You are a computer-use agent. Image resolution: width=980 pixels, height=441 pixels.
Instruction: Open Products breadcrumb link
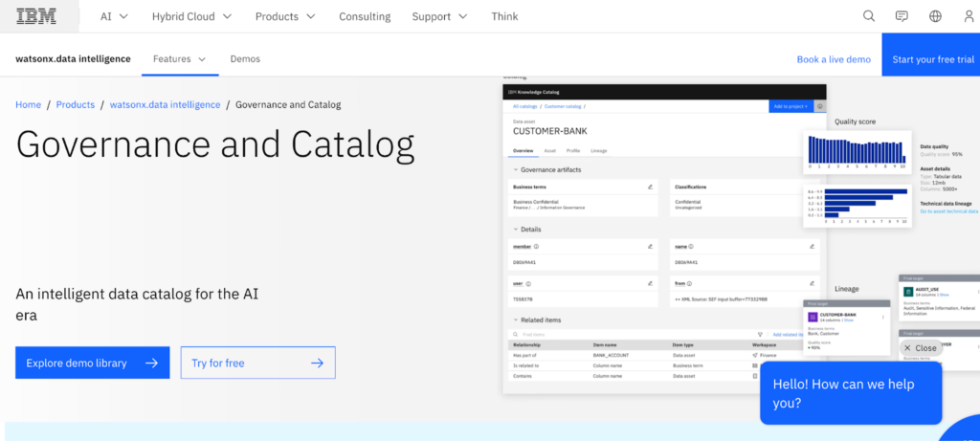click(76, 105)
